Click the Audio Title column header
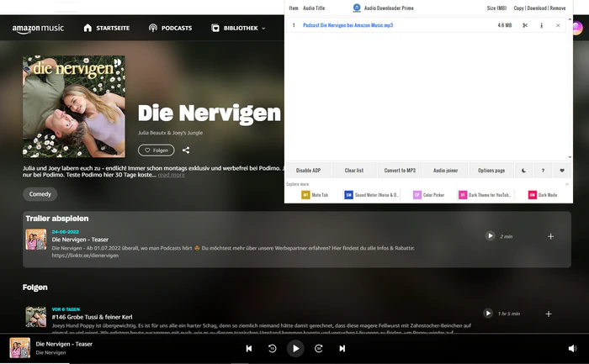Viewport: 589px width, 364px height. 314,8
